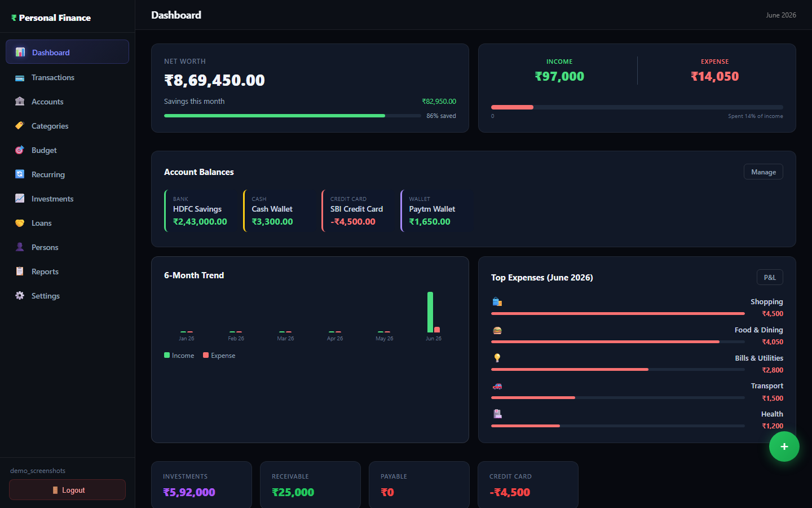Open the Receivable ₹25,000 summary card
The height and width of the screenshot is (508, 812).
tap(310, 485)
